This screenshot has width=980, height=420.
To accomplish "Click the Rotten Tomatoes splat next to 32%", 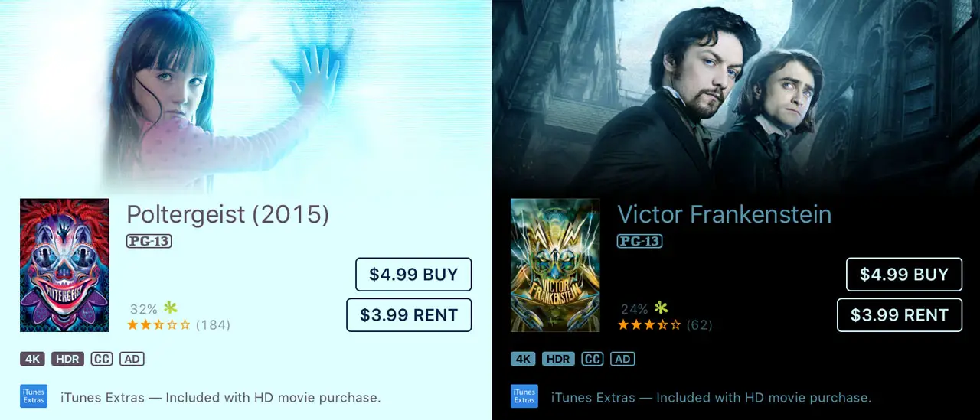I will point(170,308).
